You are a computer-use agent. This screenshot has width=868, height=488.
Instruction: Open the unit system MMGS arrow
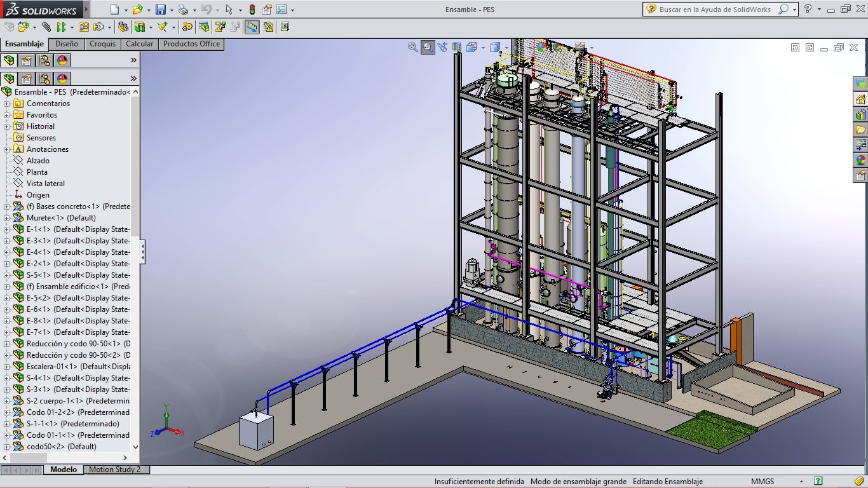[x=801, y=482]
